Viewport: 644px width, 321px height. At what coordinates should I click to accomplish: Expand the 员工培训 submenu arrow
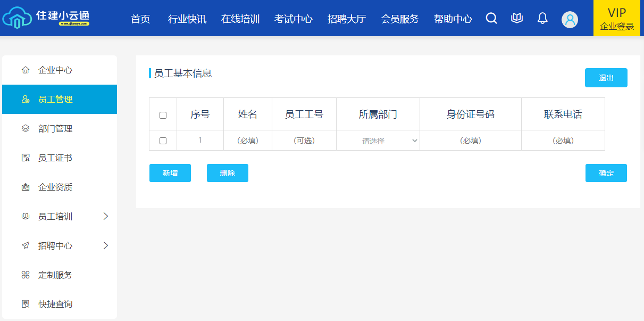(105, 216)
